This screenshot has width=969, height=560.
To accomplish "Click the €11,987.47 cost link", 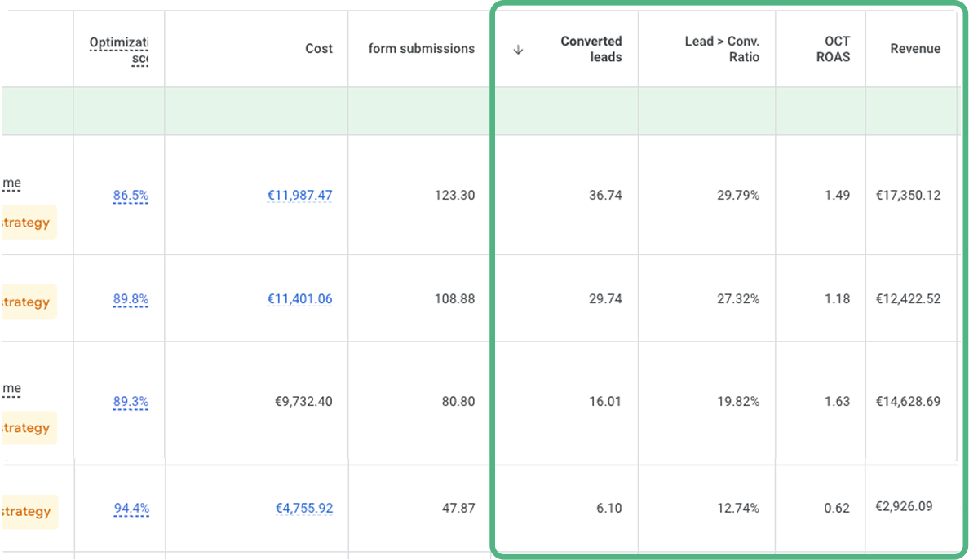I will (x=299, y=196).
